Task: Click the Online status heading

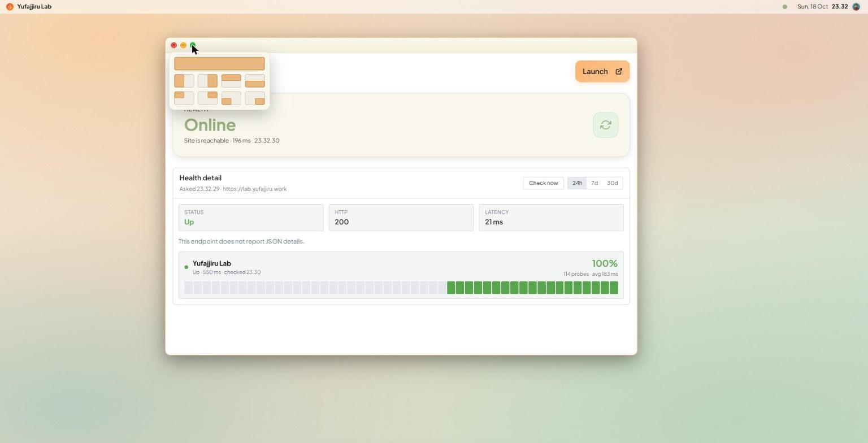Action: 210,125
